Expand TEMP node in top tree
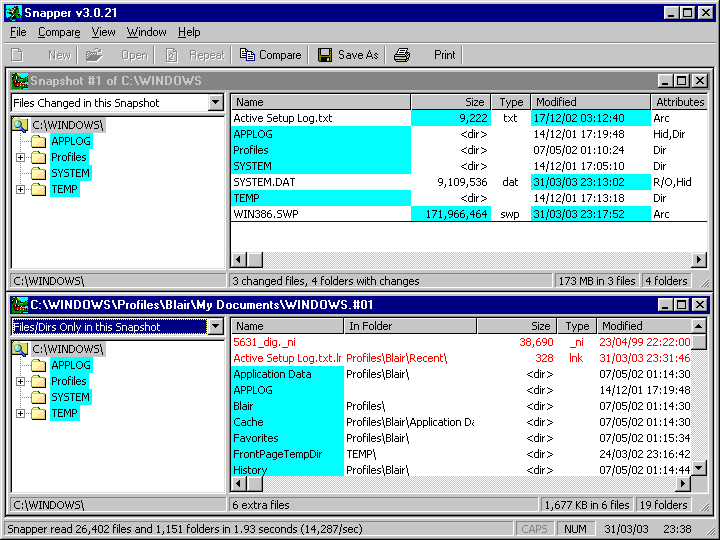 click(20, 189)
